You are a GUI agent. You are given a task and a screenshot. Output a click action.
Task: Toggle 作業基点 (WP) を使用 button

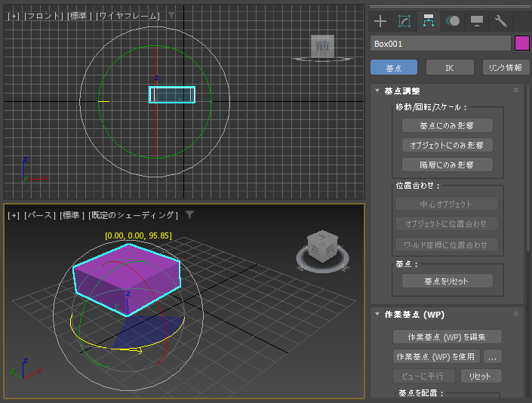(x=436, y=356)
